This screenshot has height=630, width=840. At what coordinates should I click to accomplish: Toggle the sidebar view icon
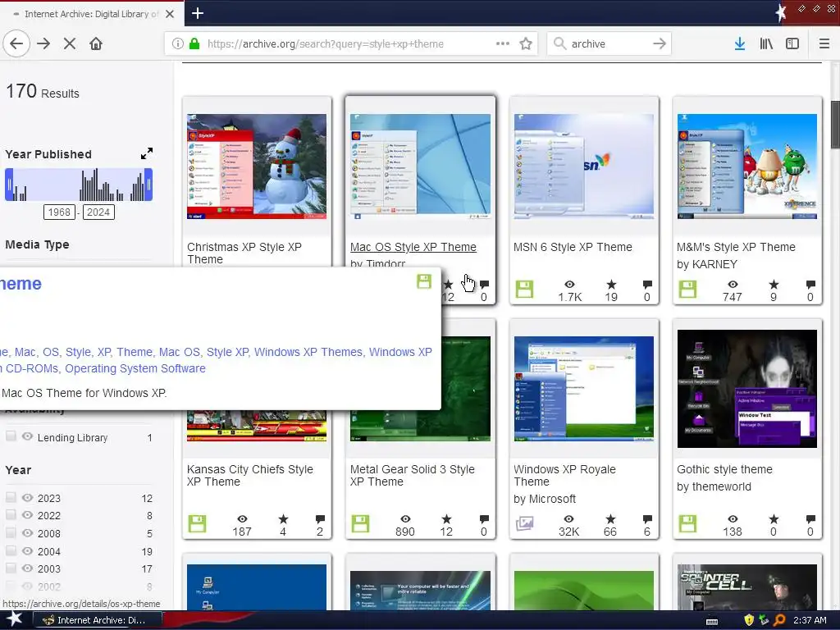[792, 43]
